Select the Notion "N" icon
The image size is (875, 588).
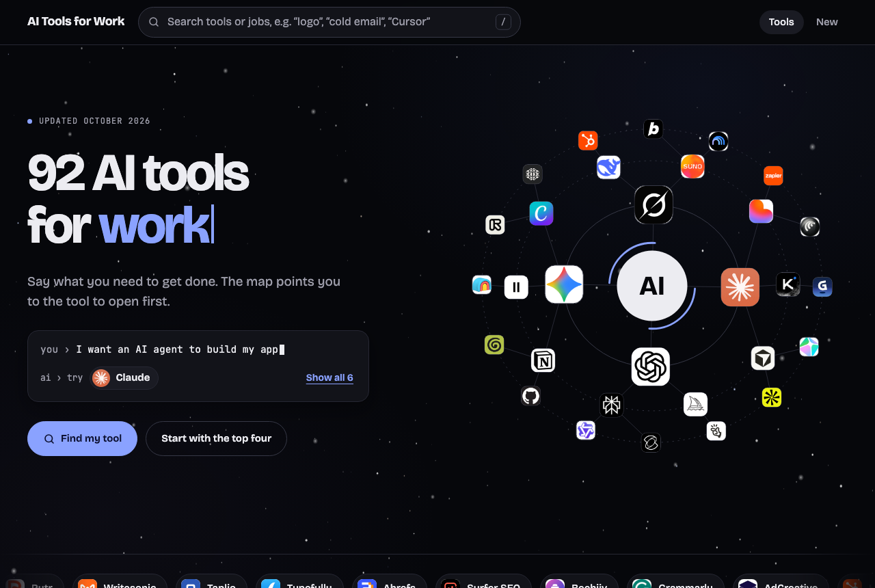pos(543,360)
